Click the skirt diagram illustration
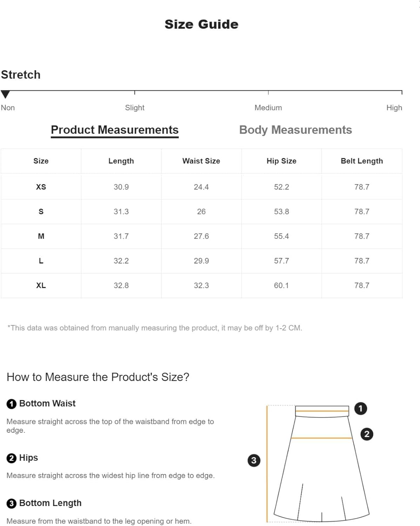The width and height of the screenshot is (420, 526). coord(318,463)
